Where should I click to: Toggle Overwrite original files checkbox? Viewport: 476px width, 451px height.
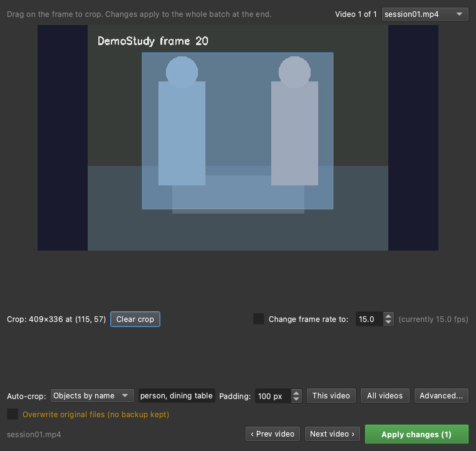[13, 414]
